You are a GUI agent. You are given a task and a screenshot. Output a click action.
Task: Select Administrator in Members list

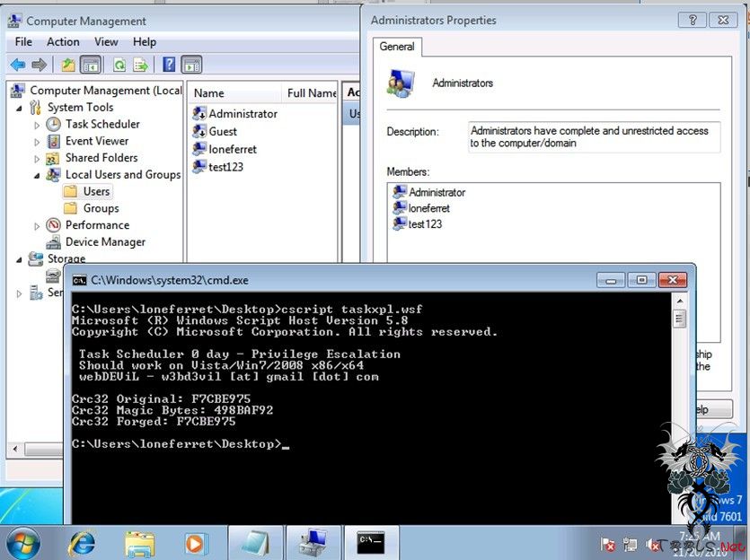click(429, 193)
